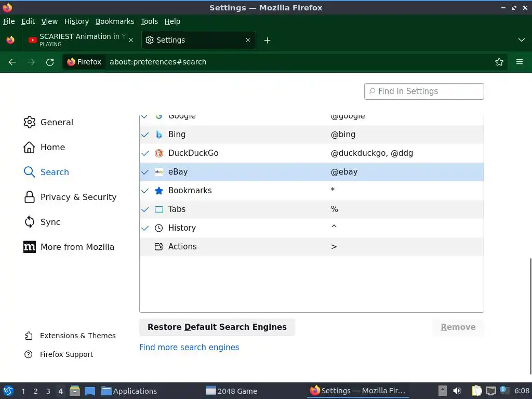The width and height of the screenshot is (532, 399).
Task: Open More from Mozilla section
Action: pyautogui.click(x=69, y=247)
